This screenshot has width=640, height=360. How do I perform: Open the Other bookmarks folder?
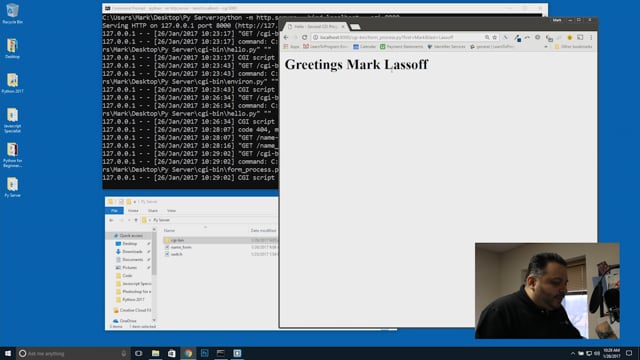[573, 47]
